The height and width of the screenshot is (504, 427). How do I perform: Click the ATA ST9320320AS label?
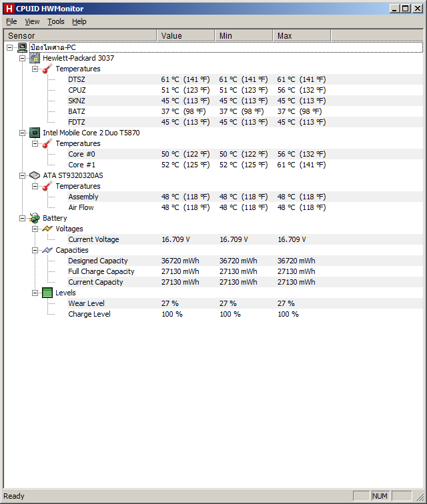coord(73,175)
